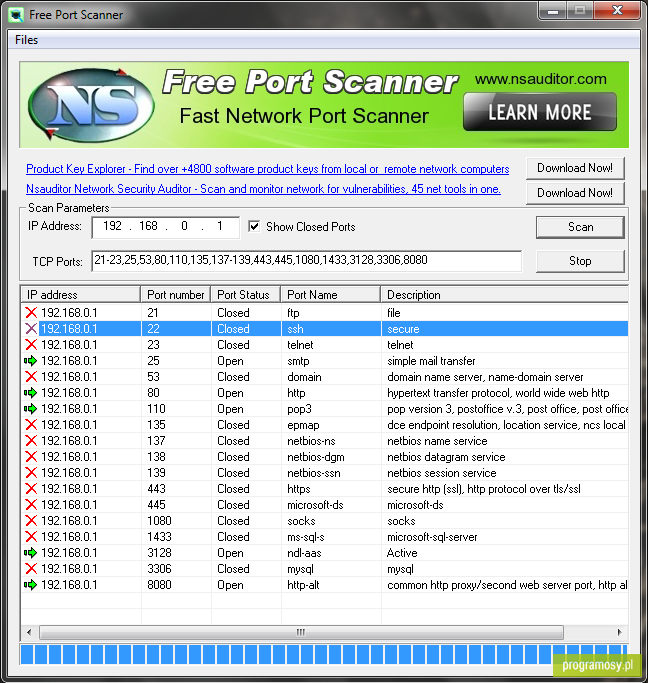Select the highlighted ssh port name cell
This screenshot has height=683, width=648.
(295, 329)
